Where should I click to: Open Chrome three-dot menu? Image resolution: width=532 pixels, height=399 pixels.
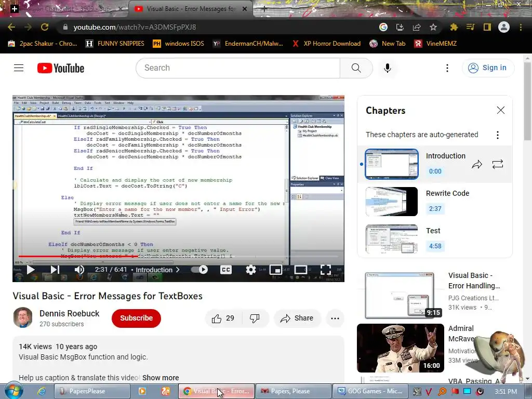(521, 27)
